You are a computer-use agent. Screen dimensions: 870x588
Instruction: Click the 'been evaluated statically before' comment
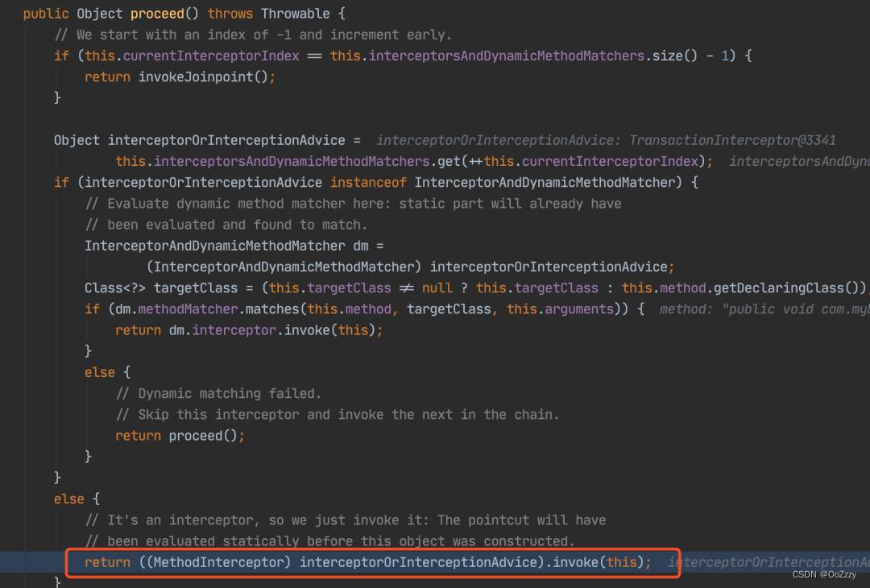click(329, 540)
